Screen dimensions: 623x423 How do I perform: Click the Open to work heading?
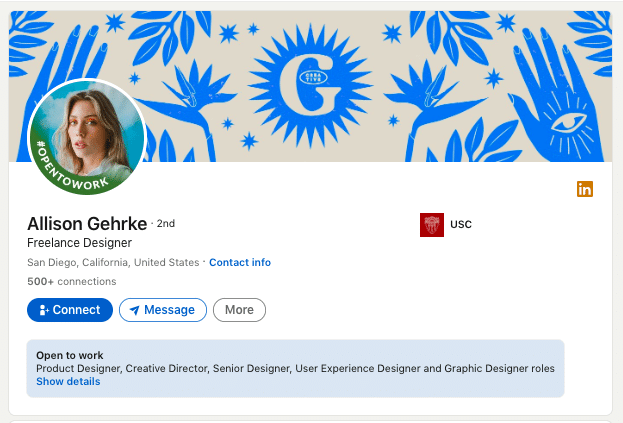click(x=70, y=355)
